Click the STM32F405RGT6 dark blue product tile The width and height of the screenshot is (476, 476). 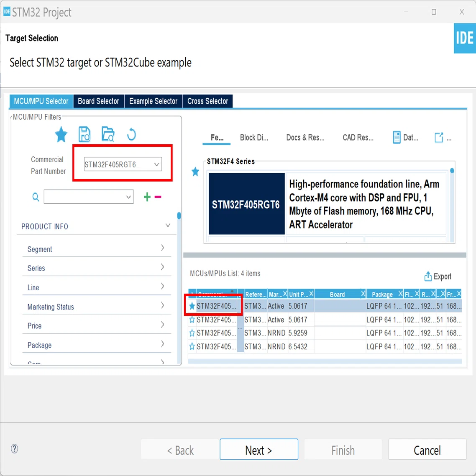point(246,204)
